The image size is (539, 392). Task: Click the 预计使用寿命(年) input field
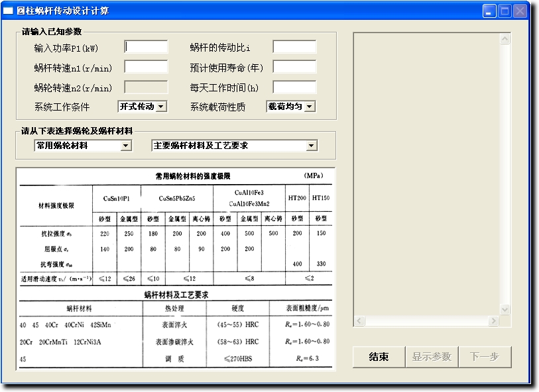pos(294,67)
